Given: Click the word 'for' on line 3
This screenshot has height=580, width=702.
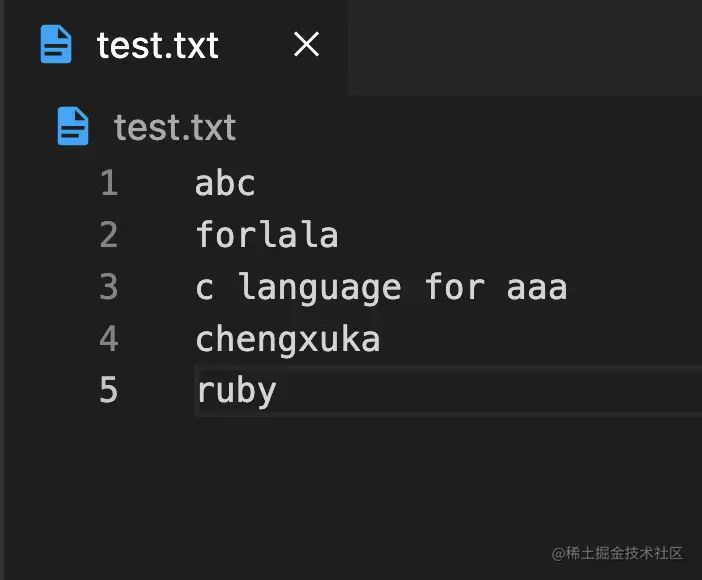Looking at the screenshot, I should 454,286.
